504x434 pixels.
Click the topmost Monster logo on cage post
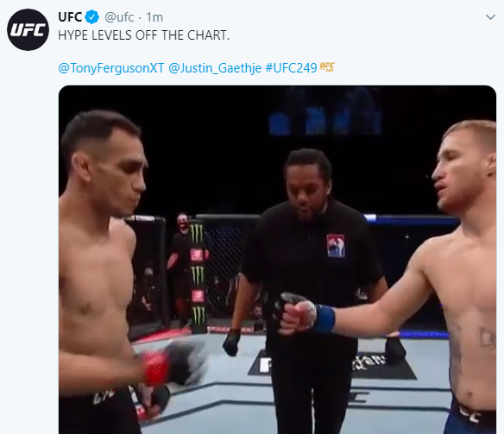click(x=197, y=234)
